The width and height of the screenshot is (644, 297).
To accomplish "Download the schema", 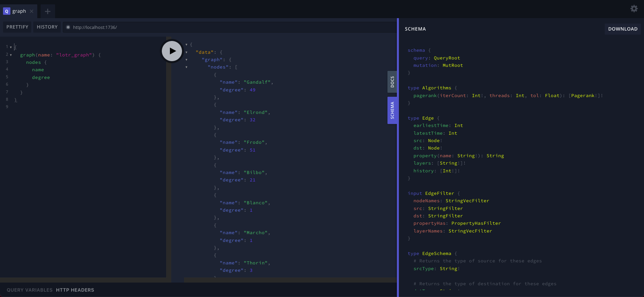I will tap(623, 29).
